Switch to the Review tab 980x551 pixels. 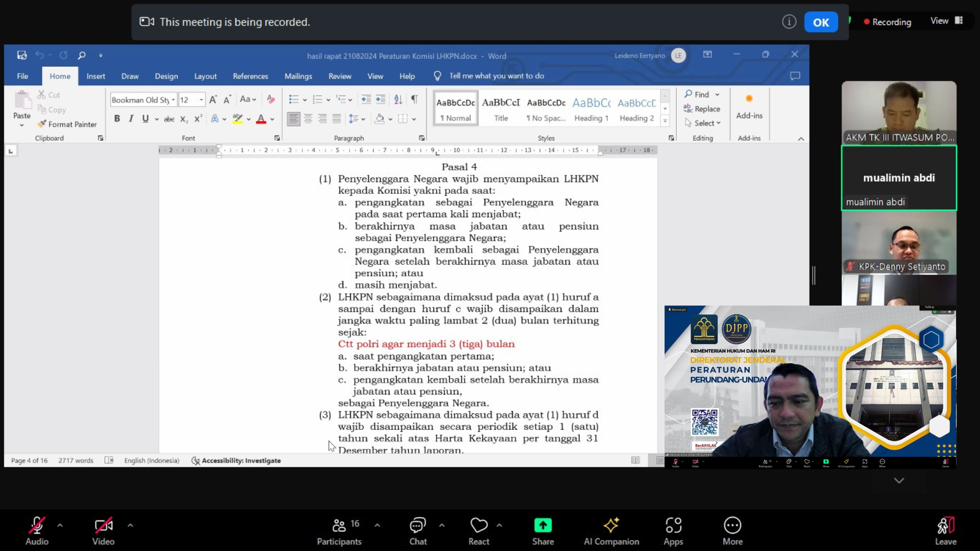point(340,76)
